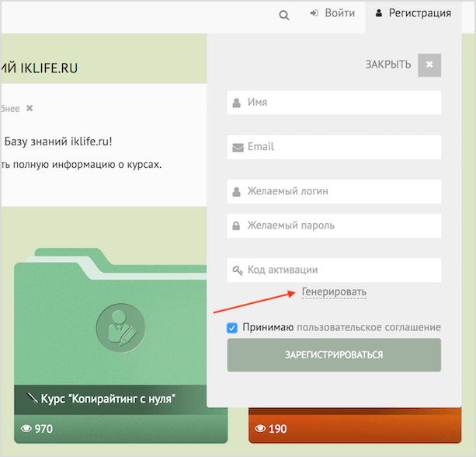The width and height of the screenshot is (476, 457).
Task: Click the Желаемый логин field
Action: pyautogui.click(x=334, y=191)
